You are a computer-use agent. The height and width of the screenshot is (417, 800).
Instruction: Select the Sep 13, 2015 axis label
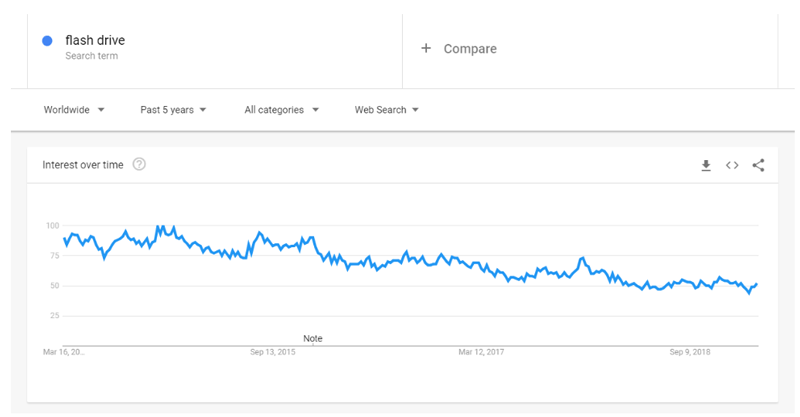click(272, 352)
